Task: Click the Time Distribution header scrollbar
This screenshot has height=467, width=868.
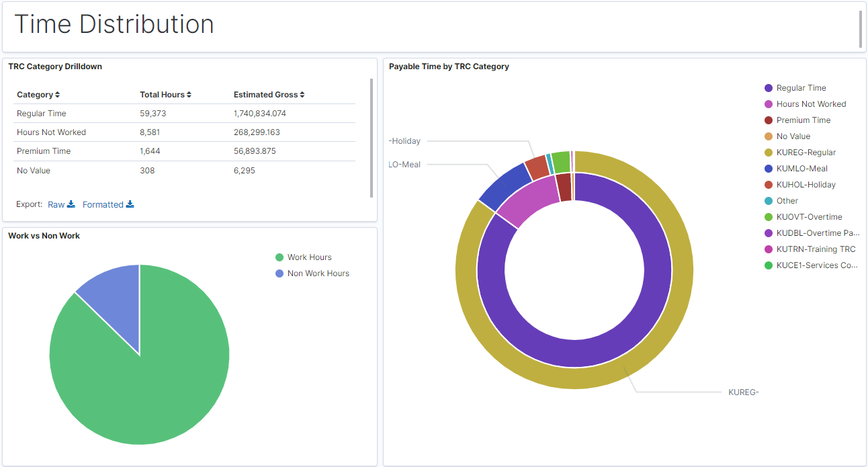Action: click(861, 29)
